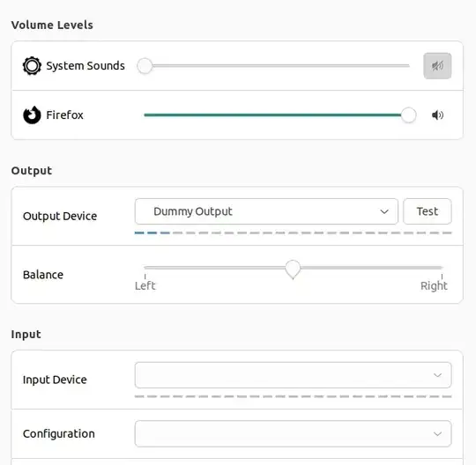
Task: Click the middle of the Firefox volume track
Action: point(276,115)
